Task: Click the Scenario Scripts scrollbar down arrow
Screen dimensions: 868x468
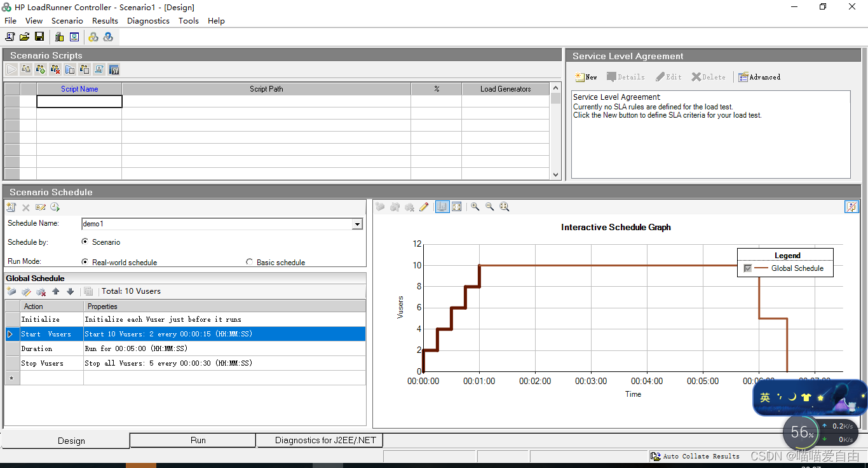Action: coord(556,175)
